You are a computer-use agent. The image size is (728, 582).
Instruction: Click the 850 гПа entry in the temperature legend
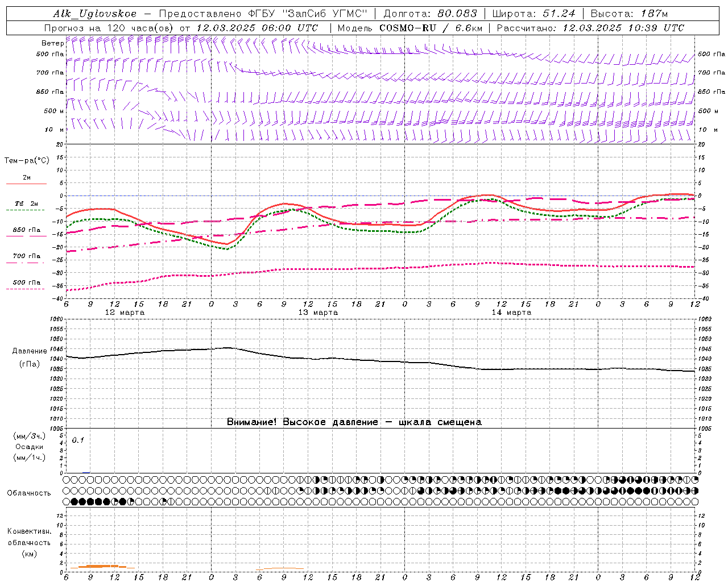click(27, 230)
